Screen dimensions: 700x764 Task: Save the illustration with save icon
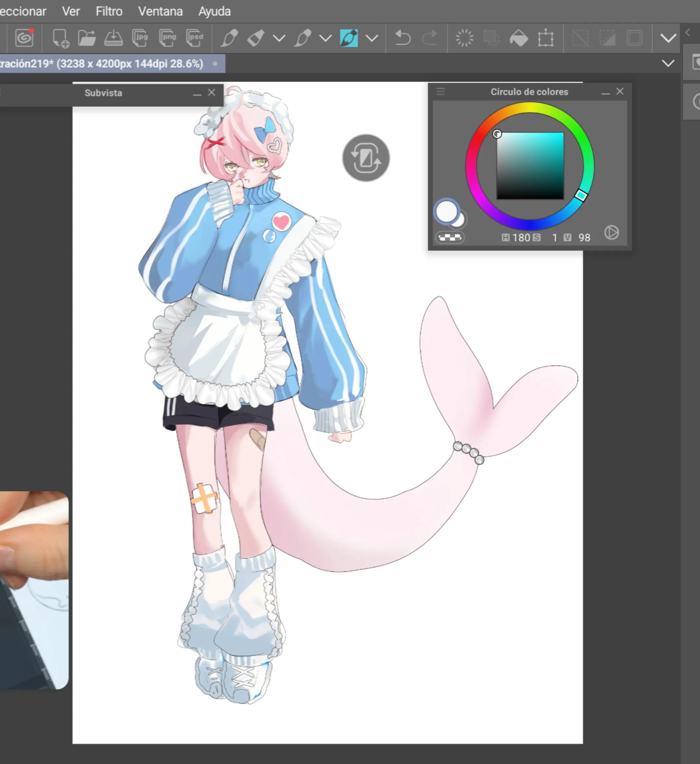coord(113,38)
